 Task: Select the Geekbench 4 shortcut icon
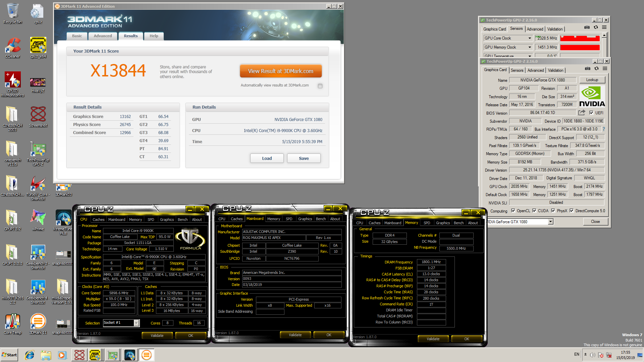38,291
